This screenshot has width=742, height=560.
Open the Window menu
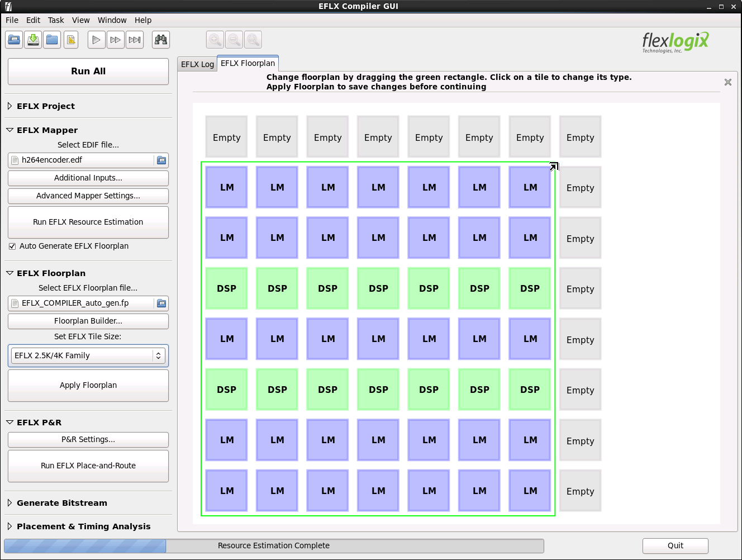point(112,20)
